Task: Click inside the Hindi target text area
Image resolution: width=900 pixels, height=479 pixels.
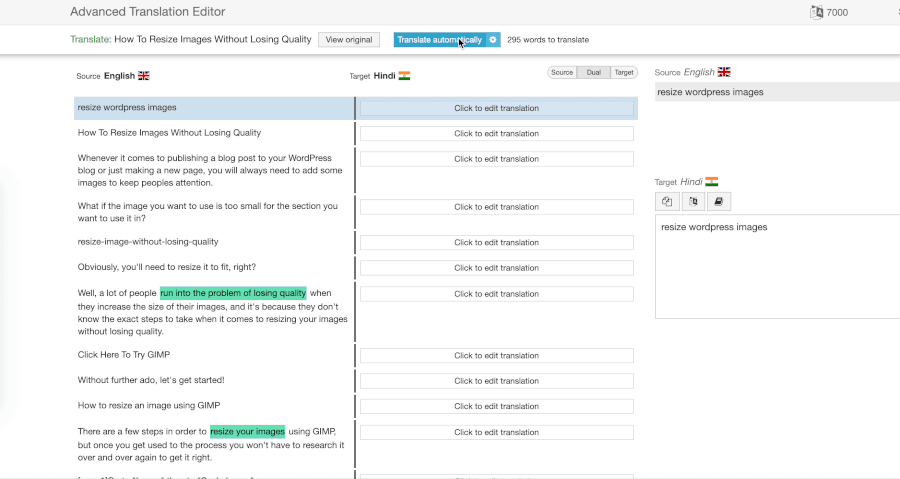Action: coord(777,267)
